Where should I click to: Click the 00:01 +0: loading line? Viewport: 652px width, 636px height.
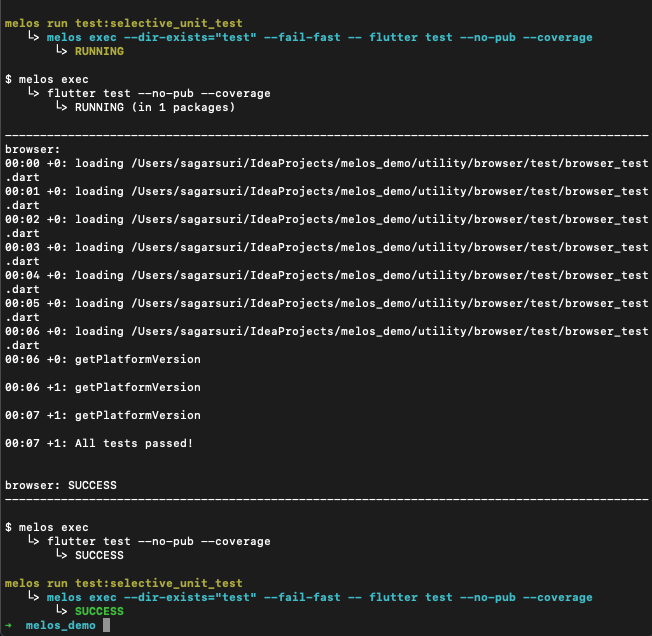[326, 191]
